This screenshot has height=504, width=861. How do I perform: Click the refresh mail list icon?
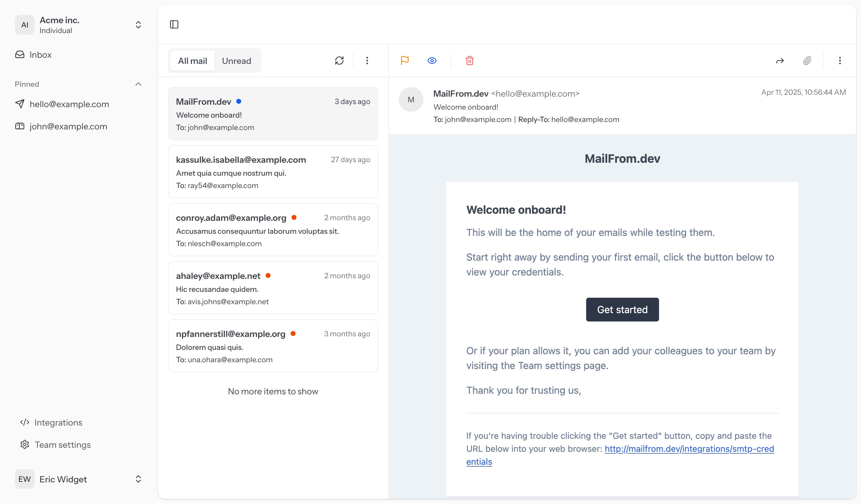point(339,61)
